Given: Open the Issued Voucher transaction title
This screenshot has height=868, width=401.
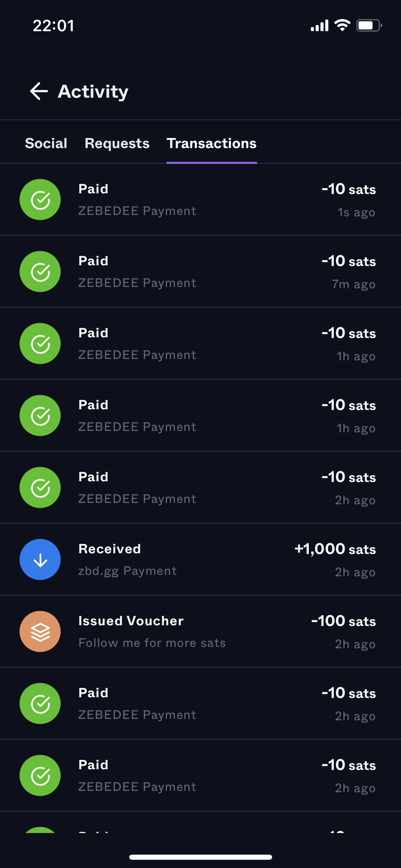Looking at the screenshot, I should point(131,621).
